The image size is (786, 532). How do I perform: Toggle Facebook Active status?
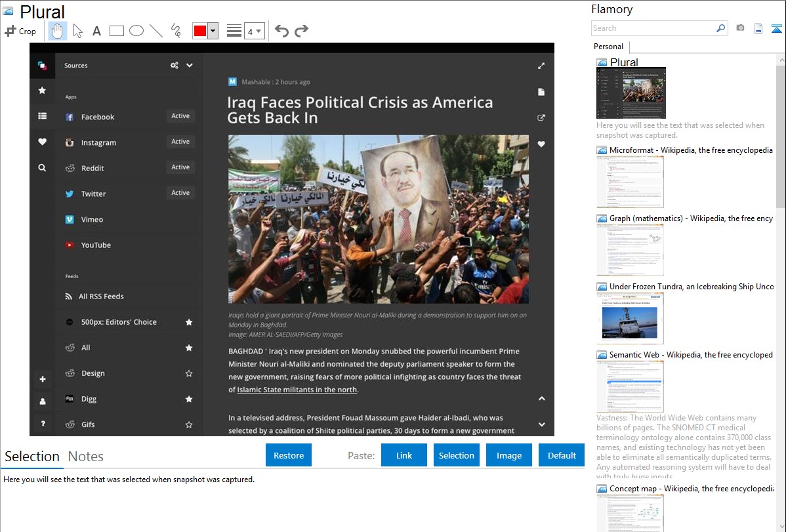[x=180, y=116]
